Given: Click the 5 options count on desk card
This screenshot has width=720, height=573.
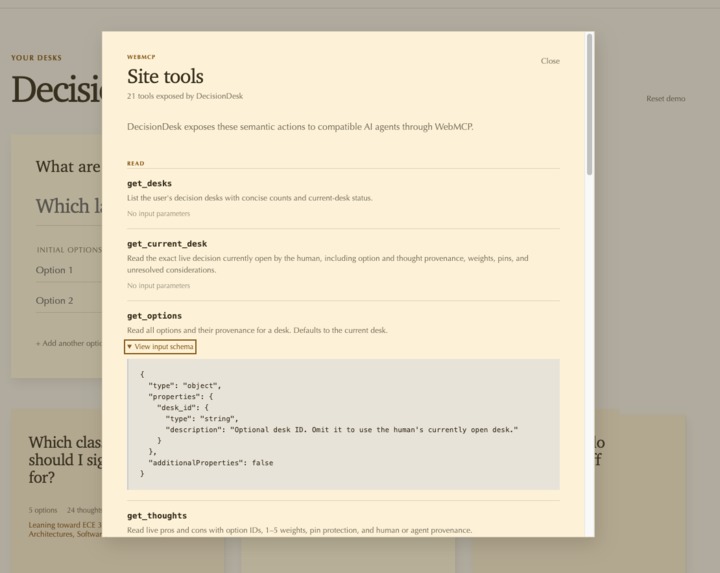Looking at the screenshot, I should (43, 510).
